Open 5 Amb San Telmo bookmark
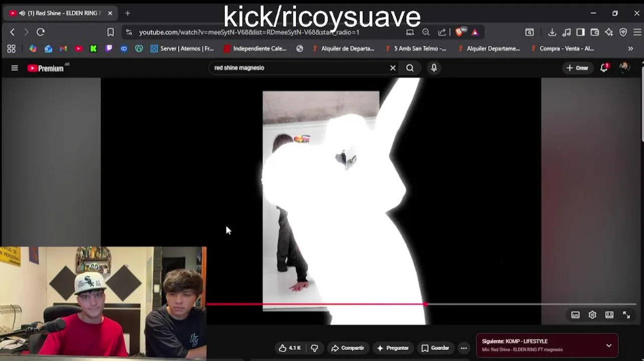This screenshot has height=361, width=644. click(x=416, y=49)
